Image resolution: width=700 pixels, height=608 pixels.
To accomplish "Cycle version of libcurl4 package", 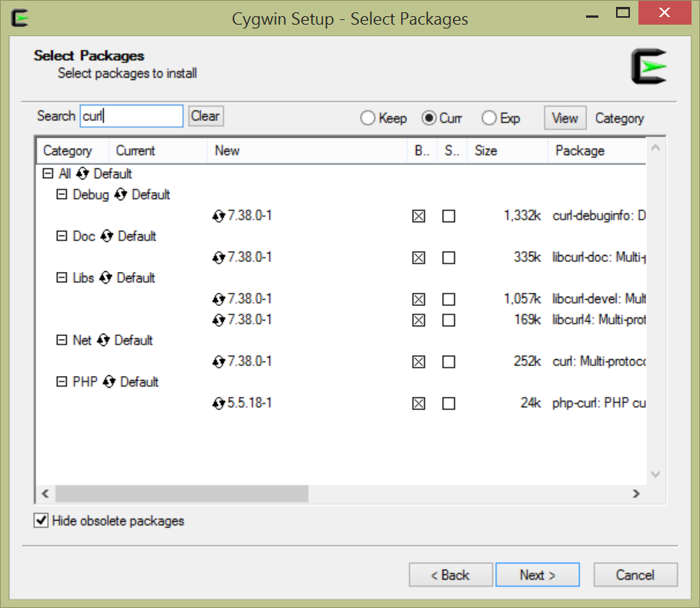I will pos(218,320).
